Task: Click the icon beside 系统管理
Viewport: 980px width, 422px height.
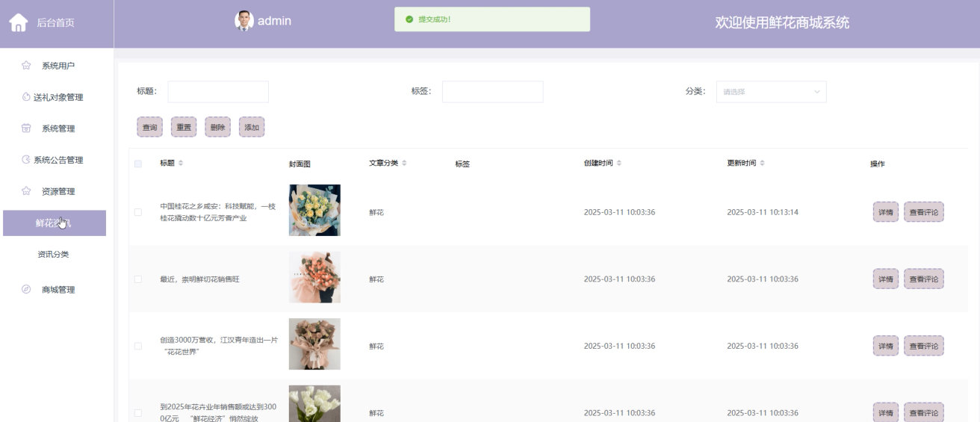Action: click(x=26, y=128)
